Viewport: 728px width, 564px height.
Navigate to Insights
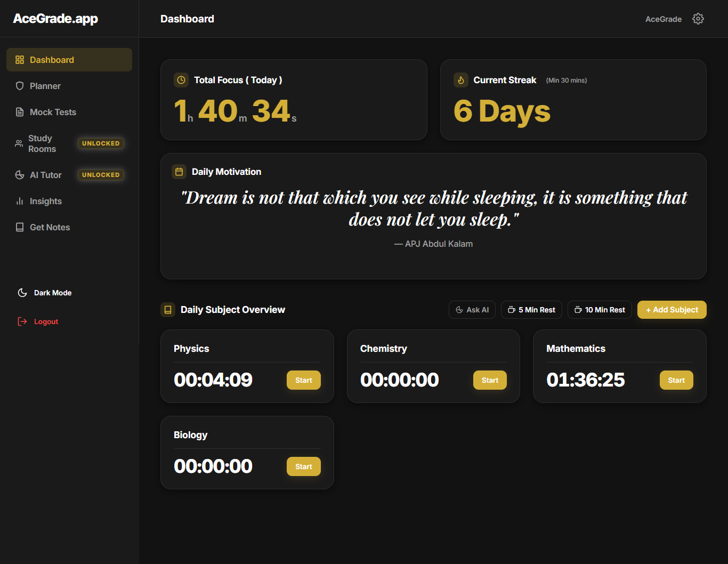(x=69, y=201)
